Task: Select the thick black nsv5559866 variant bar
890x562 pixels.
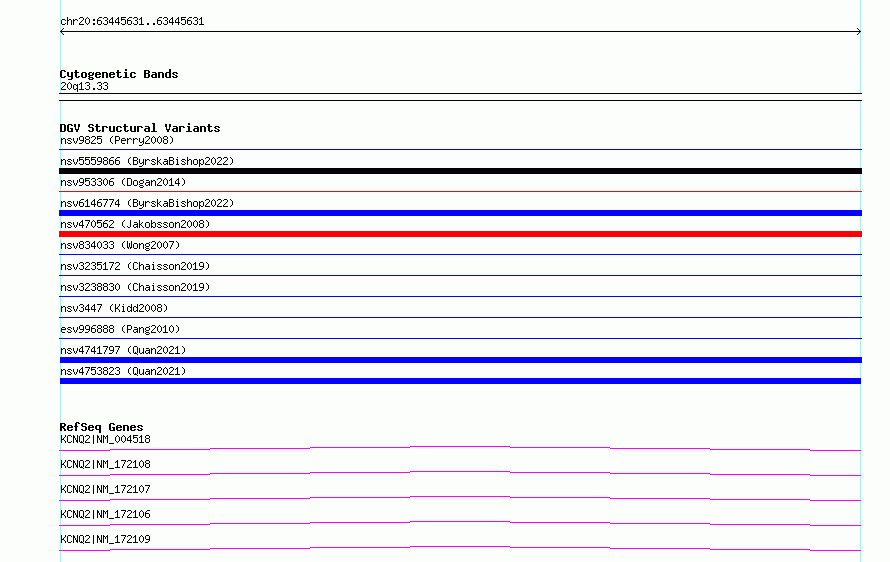Action: coord(460,171)
